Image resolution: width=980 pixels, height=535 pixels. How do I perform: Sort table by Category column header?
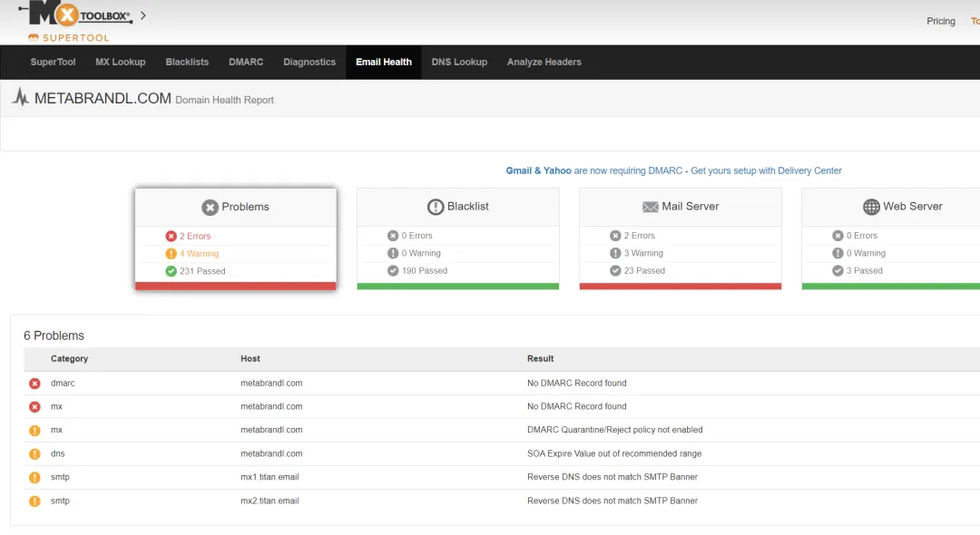pyautogui.click(x=70, y=359)
